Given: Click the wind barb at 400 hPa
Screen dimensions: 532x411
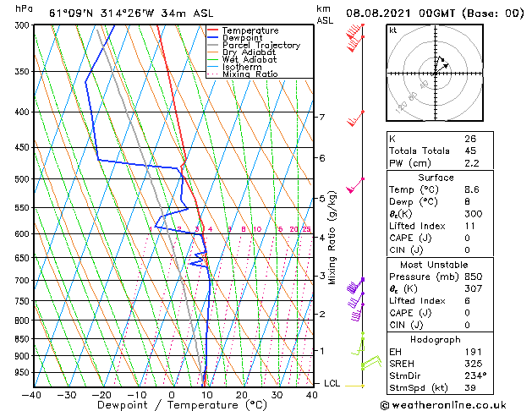Looking at the screenshot, I should coord(355,118).
